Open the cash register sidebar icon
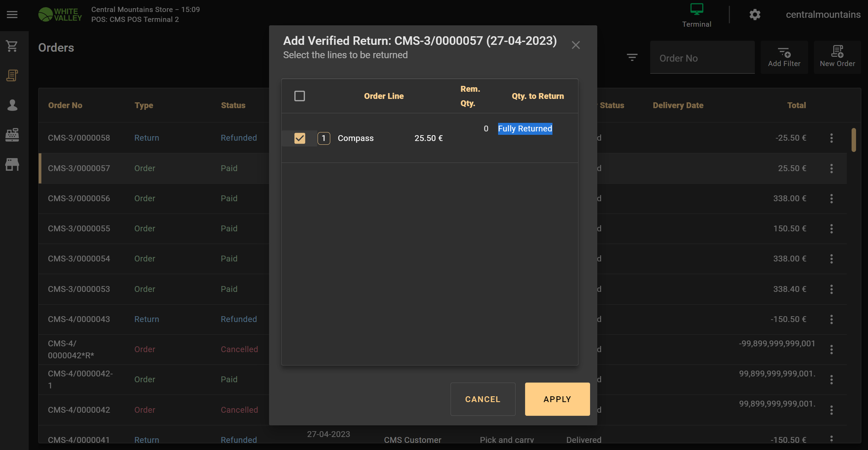 click(12, 135)
